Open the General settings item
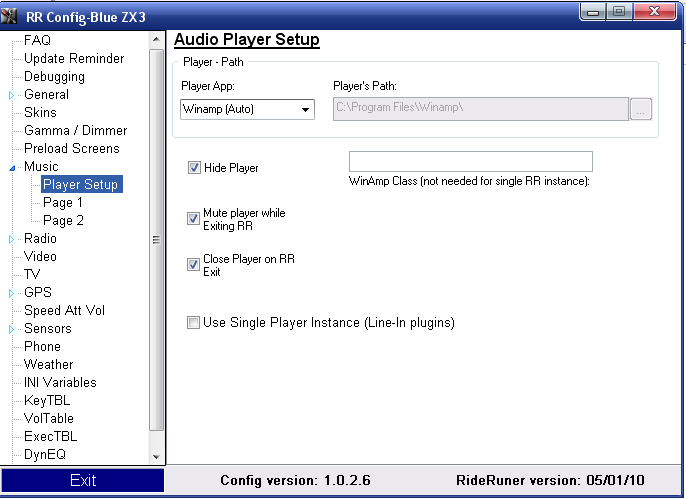 pyautogui.click(x=46, y=95)
